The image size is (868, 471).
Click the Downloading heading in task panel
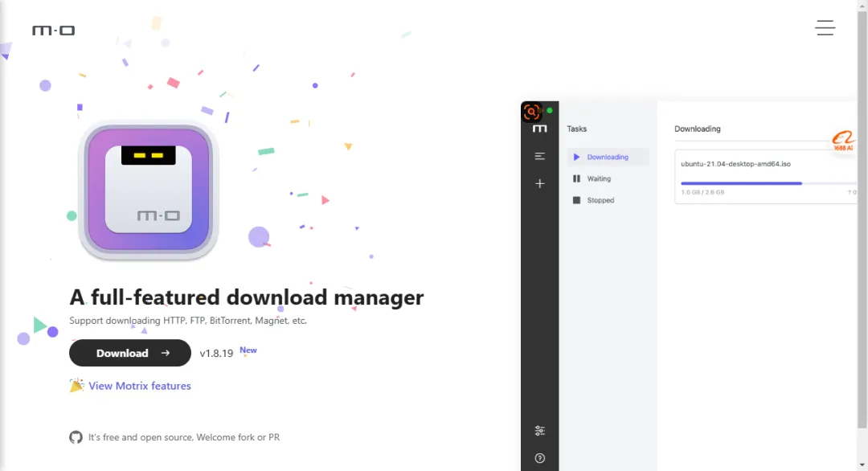click(698, 129)
